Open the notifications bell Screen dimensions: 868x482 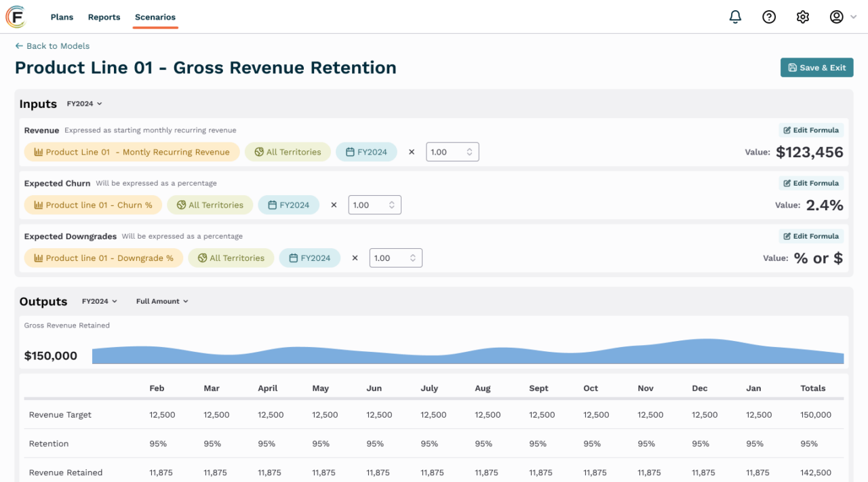click(735, 16)
